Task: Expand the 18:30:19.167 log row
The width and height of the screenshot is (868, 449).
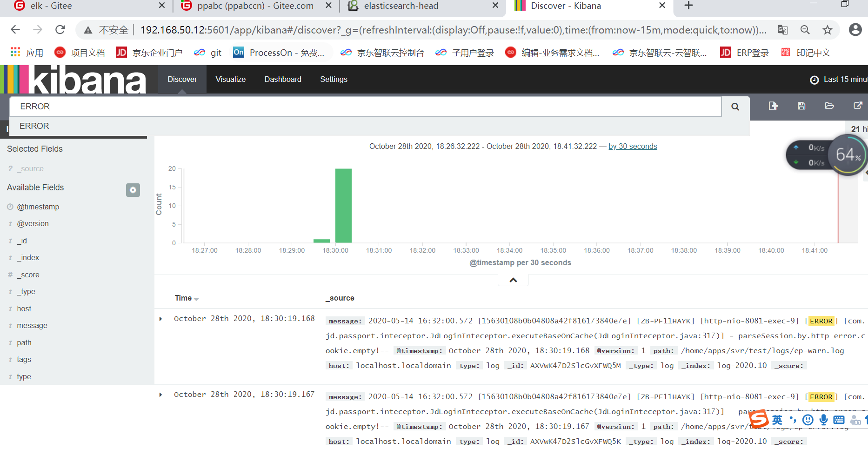Action: [160, 395]
